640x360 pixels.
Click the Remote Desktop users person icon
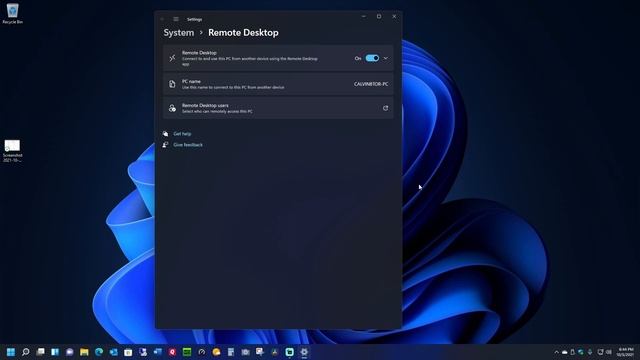[172, 108]
